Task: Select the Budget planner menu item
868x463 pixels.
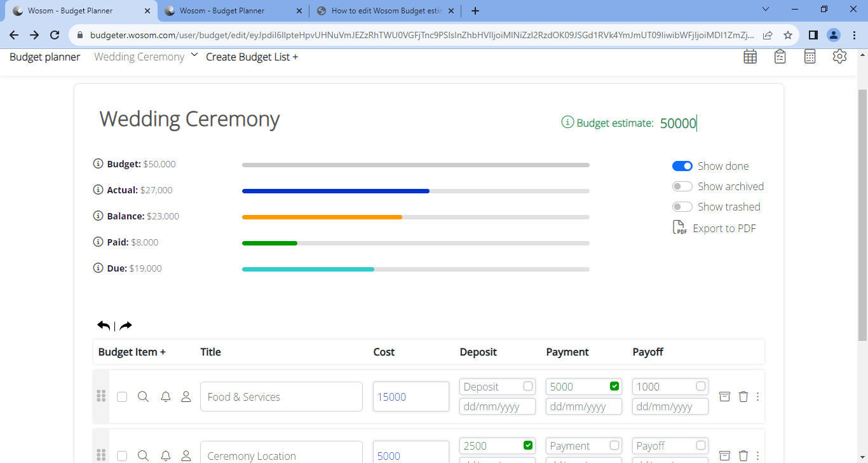Action: click(x=44, y=56)
